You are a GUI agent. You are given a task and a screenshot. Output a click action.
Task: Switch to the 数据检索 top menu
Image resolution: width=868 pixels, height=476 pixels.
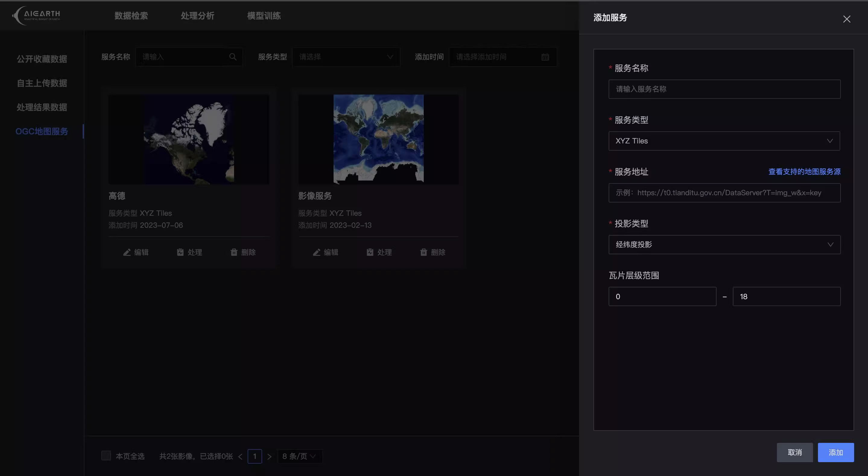[131, 15]
